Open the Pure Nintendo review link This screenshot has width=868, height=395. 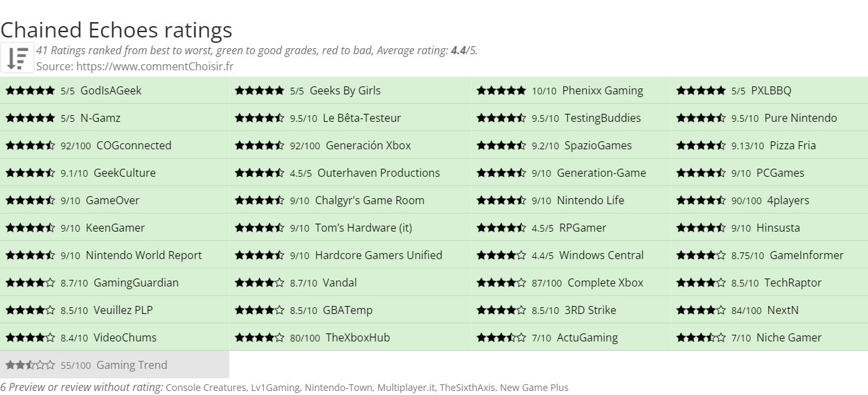(800, 118)
